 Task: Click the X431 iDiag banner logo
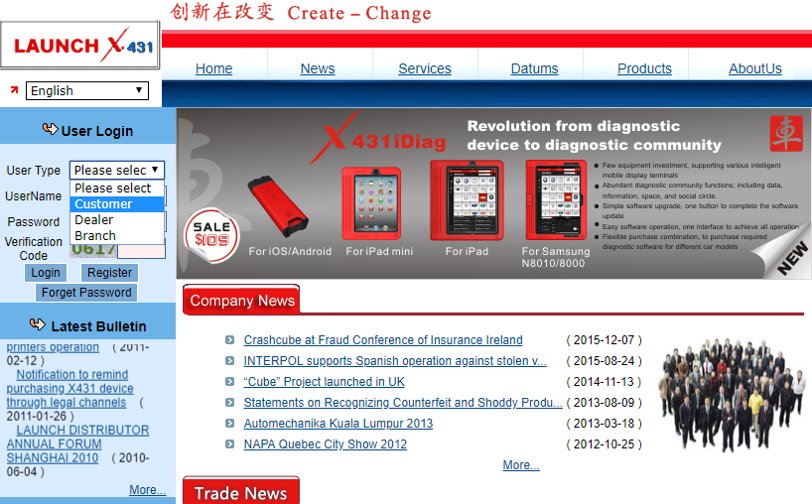(379, 138)
